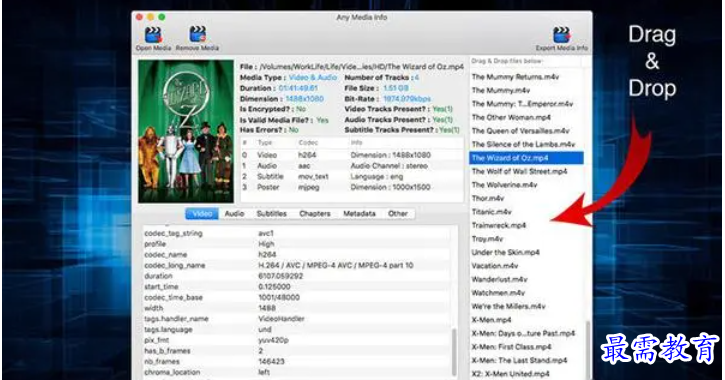Click the profile High row
This screenshot has width=725, height=380.
click(296, 244)
